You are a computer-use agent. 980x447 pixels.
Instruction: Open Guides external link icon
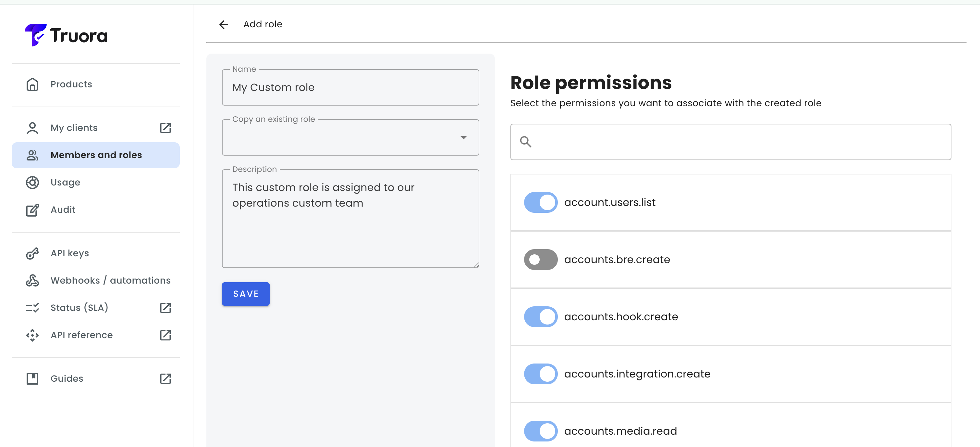click(165, 378)
